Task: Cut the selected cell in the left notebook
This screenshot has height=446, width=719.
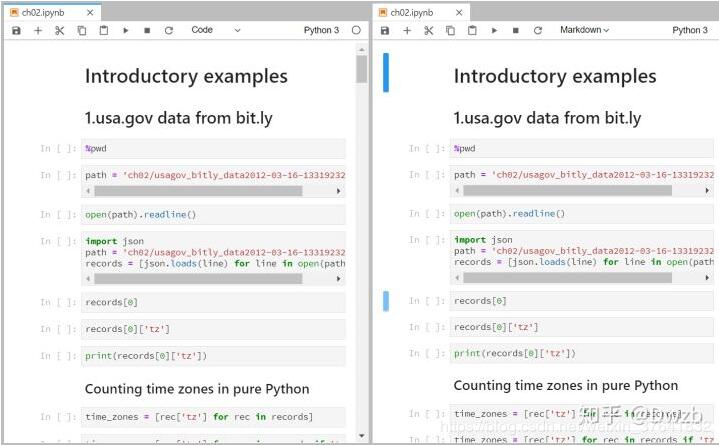Action: (59, 31)
